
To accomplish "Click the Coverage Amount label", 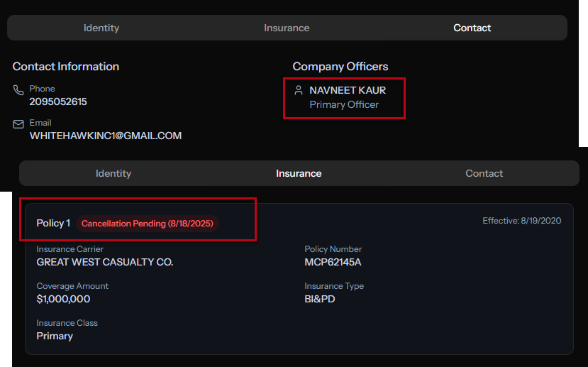I will [x=72, y=286].
